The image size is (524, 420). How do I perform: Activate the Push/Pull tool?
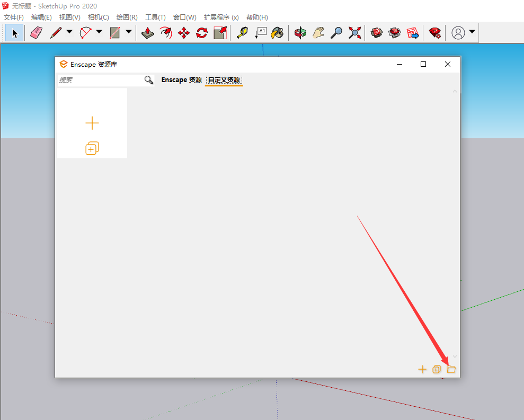pos(147,33)
